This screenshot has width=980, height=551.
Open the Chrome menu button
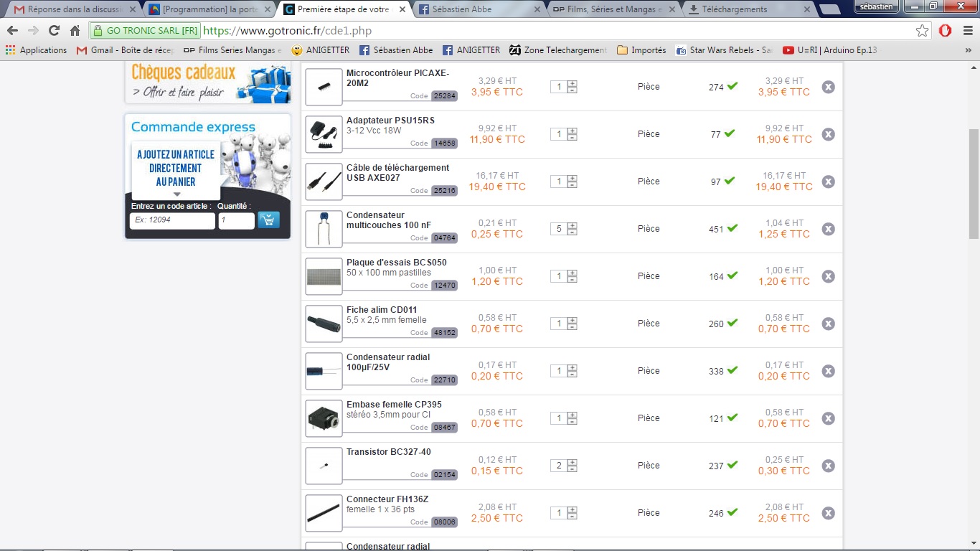pos(966,31)
